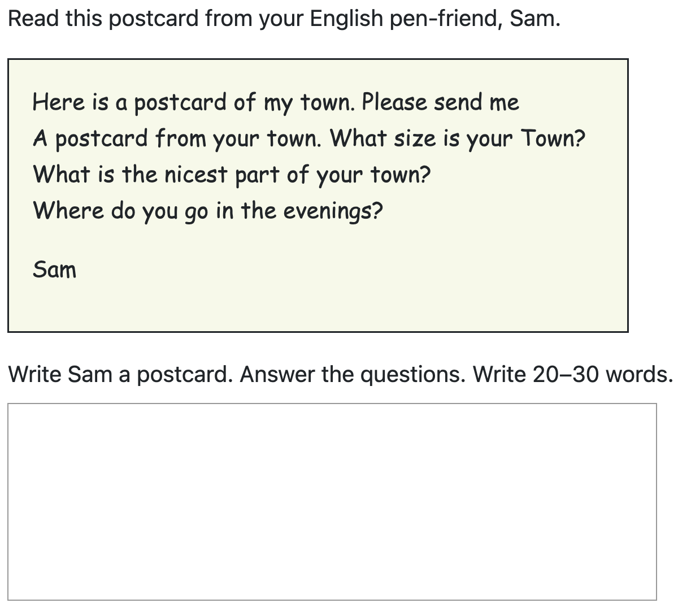Click inside the empty answer text box
The width and height of the screenshot is (678, 616).
332,501
